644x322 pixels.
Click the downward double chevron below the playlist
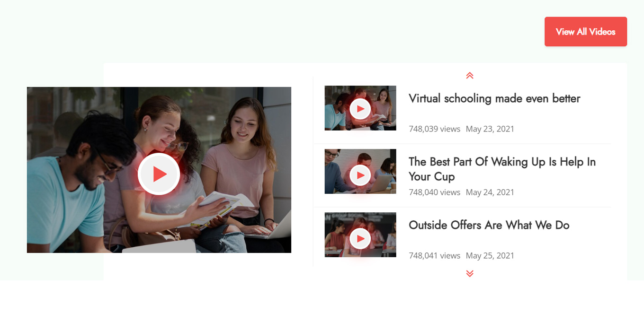[x=469, y=273]
